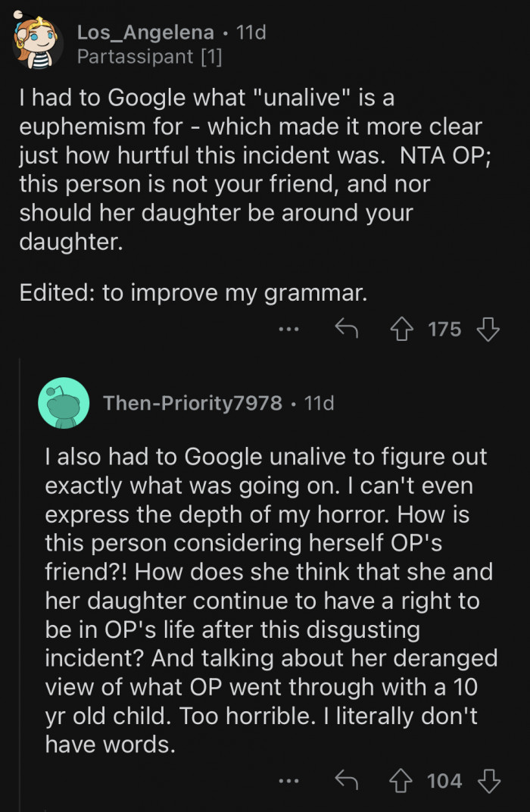
Task: Tap the 11d timestamp beside Then-Priority7978
Action: click(x=319, y=403)
